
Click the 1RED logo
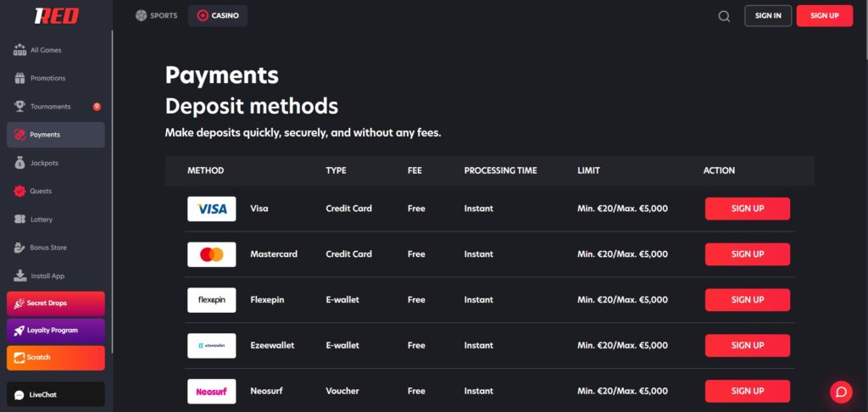point(56,15)
